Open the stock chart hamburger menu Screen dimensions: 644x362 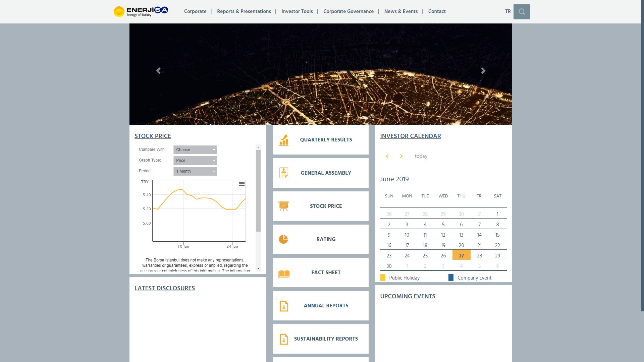[x=241, y=184]
